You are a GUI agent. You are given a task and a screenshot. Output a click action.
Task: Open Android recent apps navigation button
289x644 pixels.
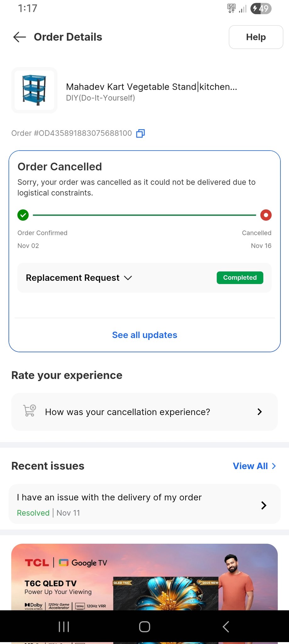point(64,627)
